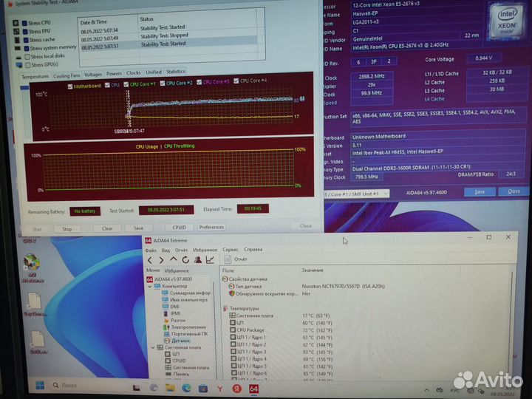
Task: Uncheck CPU Core #4 graph checkbox
Action: [x=236, y=81]
